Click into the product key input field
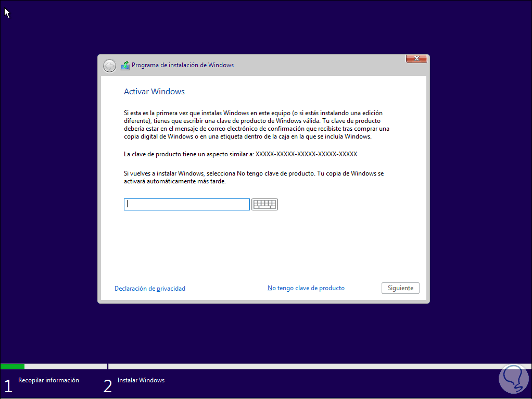The width and height of the screenshot is (532, 399). click(186, 204)
